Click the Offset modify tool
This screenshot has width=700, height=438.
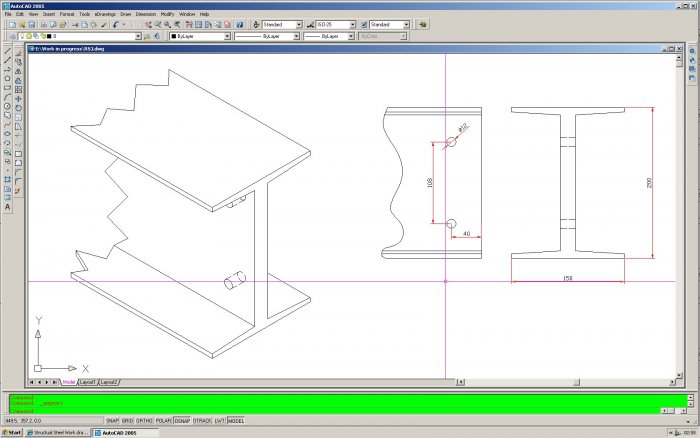[x=18, y=80]
